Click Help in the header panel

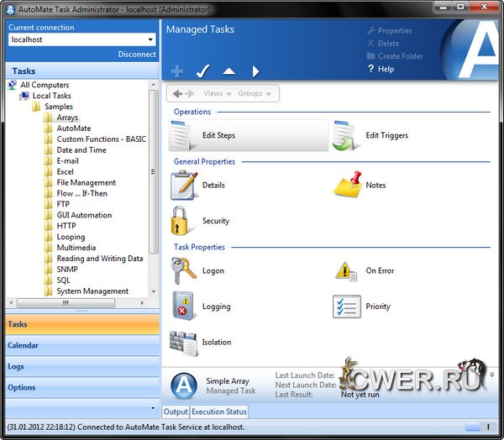pyautogui.click(x=386, y=69)
